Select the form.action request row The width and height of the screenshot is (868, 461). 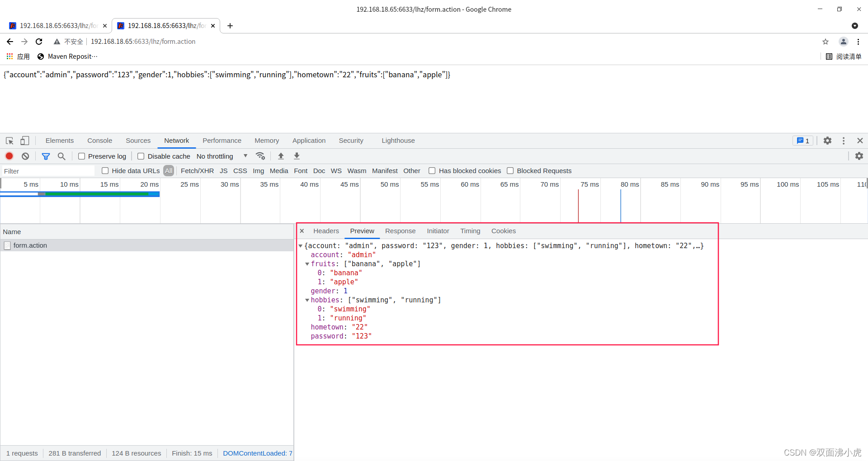click(30, 245)
